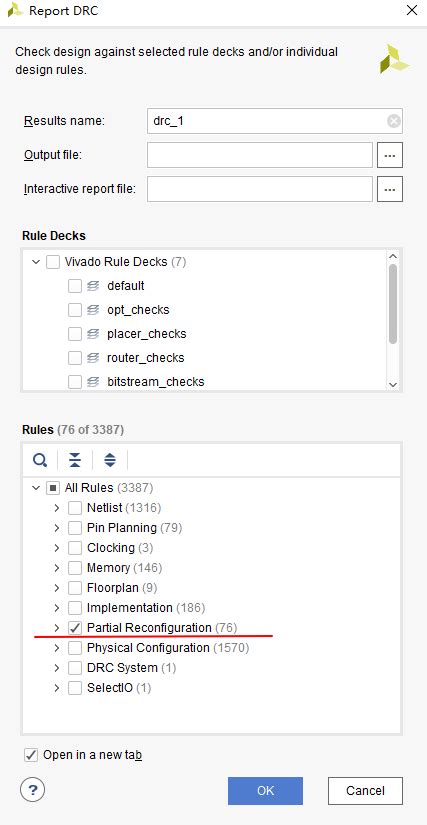427x825 pixels.
Task: Browse for Interactive report file with ellipsis button
Action: pyautogui.click(x=390, y=189)
